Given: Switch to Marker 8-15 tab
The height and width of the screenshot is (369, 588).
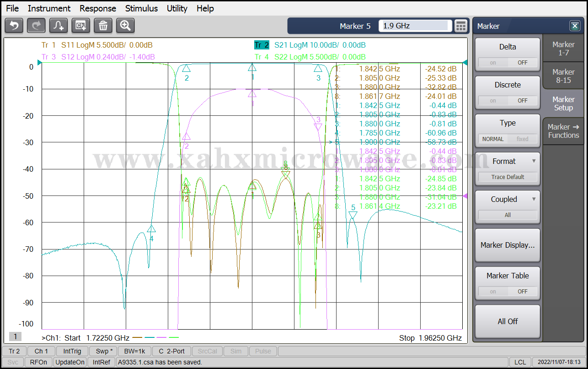Looking at the screenshot, I should (563, 76).
